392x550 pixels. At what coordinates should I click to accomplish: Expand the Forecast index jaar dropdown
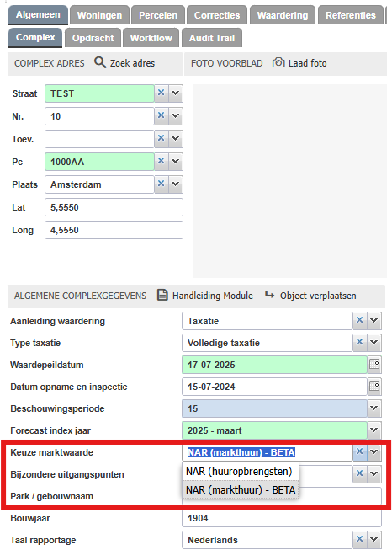point(374,430)
